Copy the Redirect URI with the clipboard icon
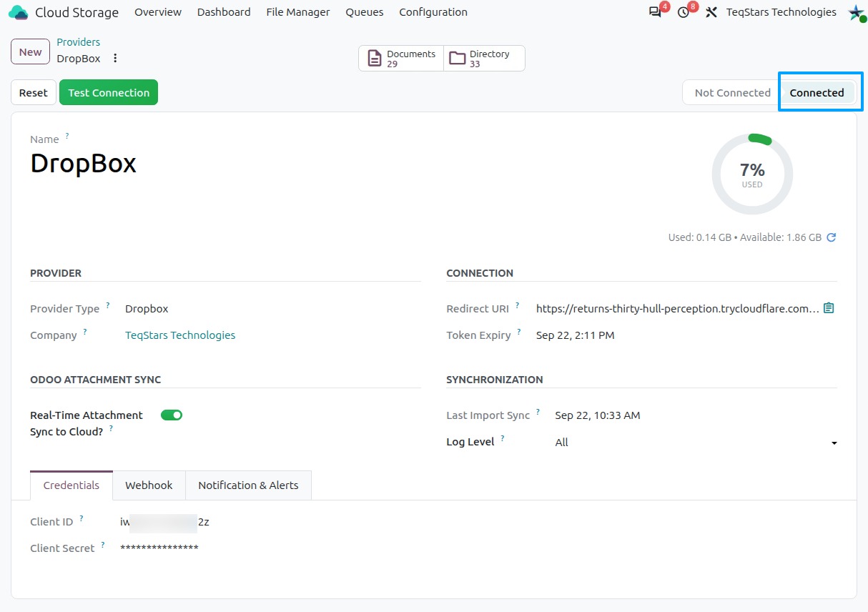This screenshot has width=868, height=612. click(x=829, y=308)
